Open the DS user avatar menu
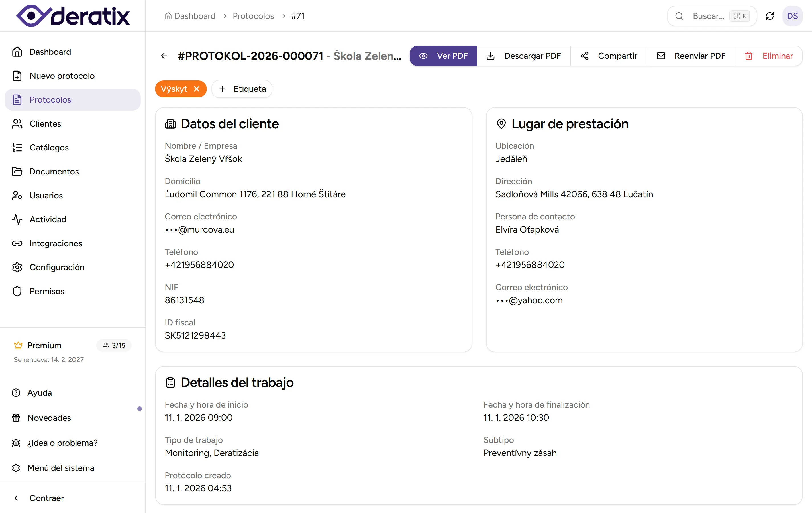Image resolution: width=812 pixels, height=513 pixels. click(x=793, y=16)
